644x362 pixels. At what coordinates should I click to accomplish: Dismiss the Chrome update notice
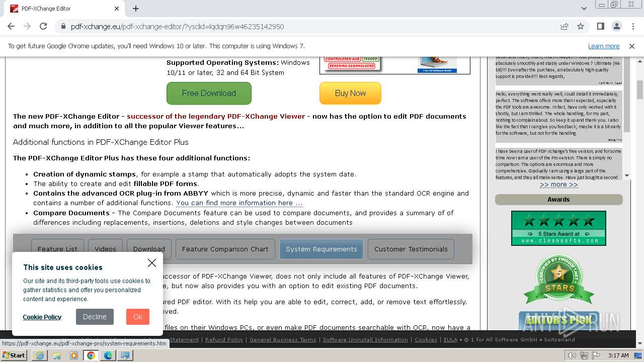tap(632, 46)
